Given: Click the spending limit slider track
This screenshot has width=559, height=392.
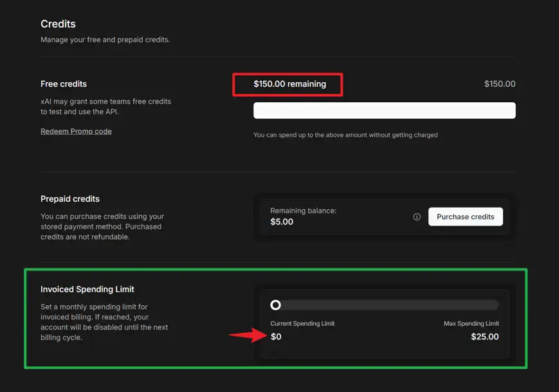Looking at the screenshot, I should (386, 305).
